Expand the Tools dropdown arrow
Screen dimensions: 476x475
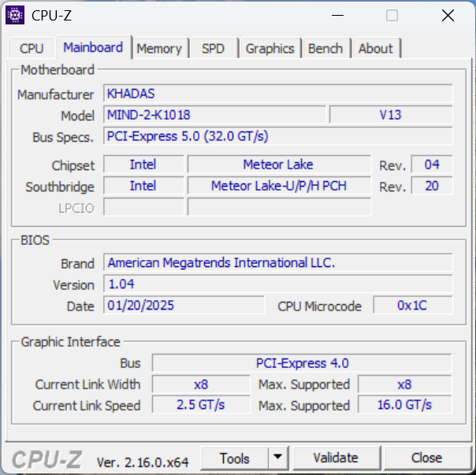(277, 458)
